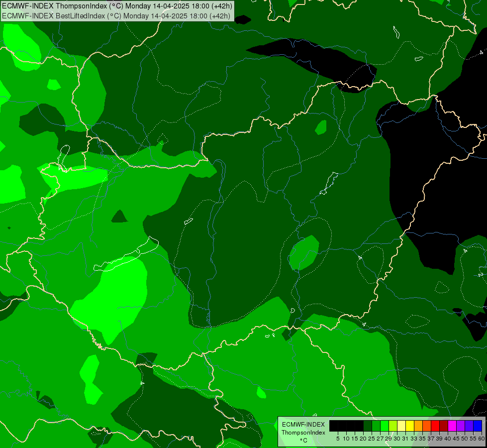Click the legend tick value '30'
This screenshot has width=487, height=448.
point(397,439)
